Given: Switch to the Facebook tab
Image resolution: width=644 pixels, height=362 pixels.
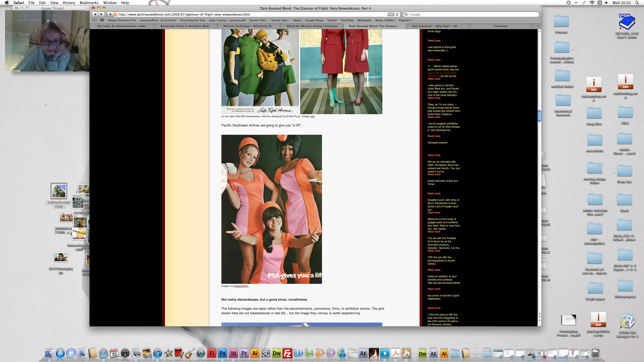Looking at the screenshot, I should (x=500, y=26).
